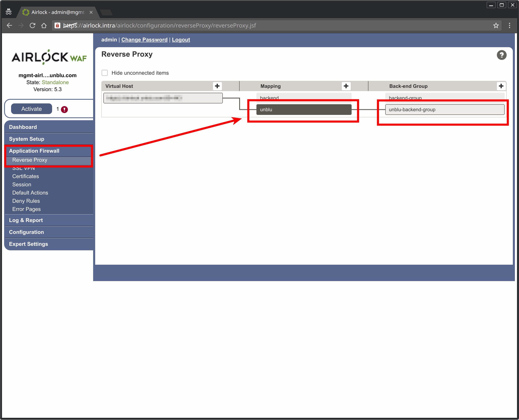Click the Change Password link
This screenshot has width=519, height=420.
pos(144,40)
